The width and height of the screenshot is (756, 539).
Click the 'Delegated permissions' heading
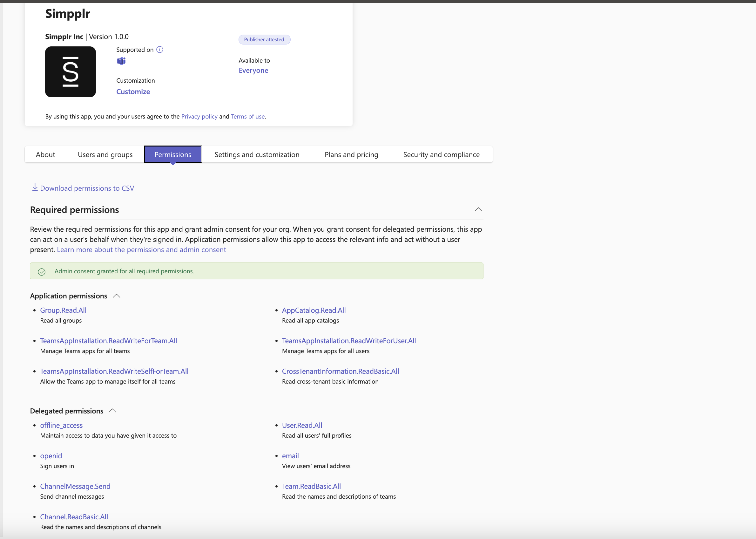(67, 411)
